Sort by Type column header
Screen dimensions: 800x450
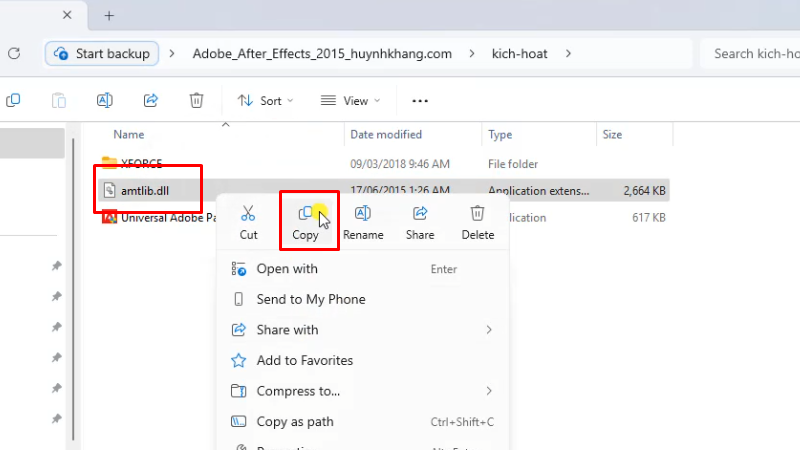[x=500, y=135]
